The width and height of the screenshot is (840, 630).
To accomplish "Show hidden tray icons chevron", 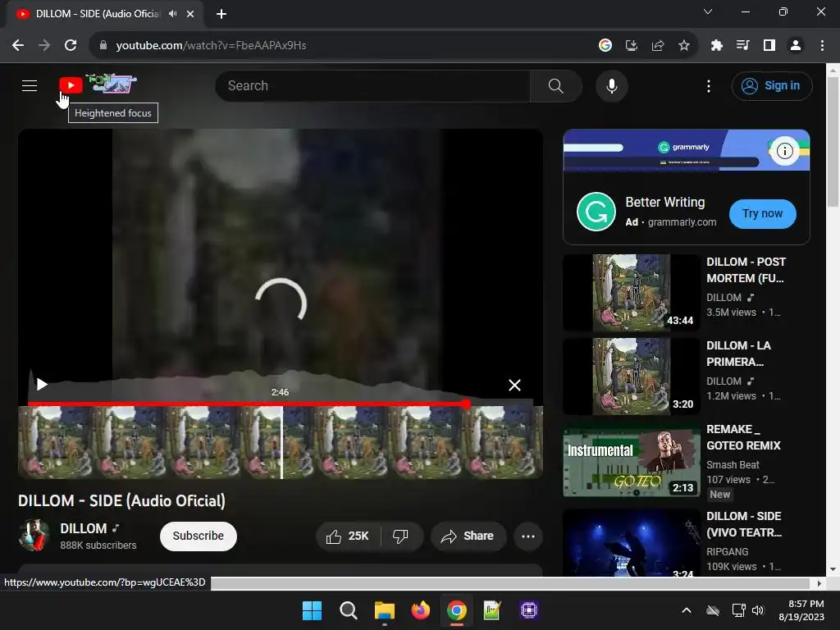I will pos(687,610).
